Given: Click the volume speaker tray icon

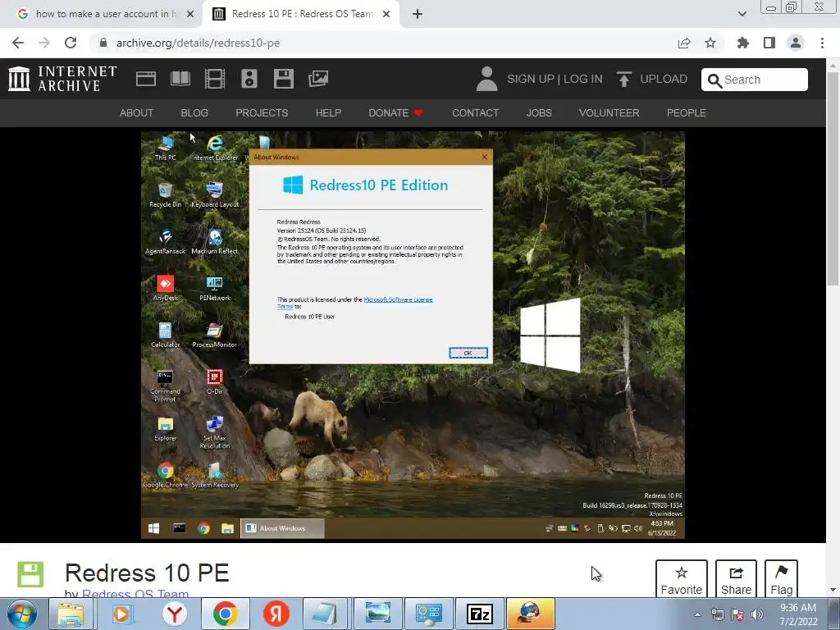Looking at the screenshot, I should tap(756, 614).
